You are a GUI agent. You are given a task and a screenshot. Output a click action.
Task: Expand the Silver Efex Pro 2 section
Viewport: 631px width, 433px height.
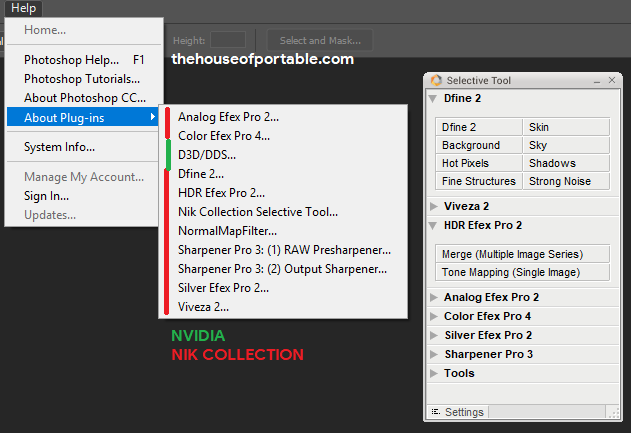[x=434, y=335]
